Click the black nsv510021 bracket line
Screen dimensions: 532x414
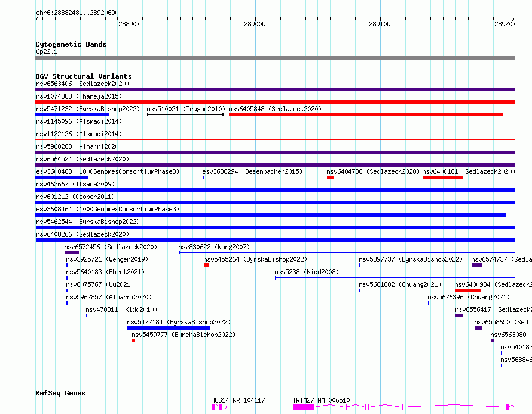click(185, 115)
